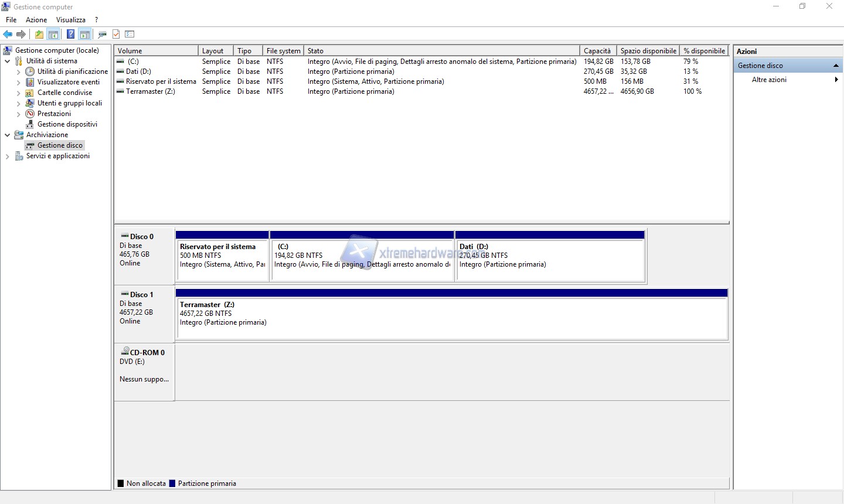Toggle the show/hide Action pane icon
Viewport: 844px width, 504px height.
click(x=84, y=34)
